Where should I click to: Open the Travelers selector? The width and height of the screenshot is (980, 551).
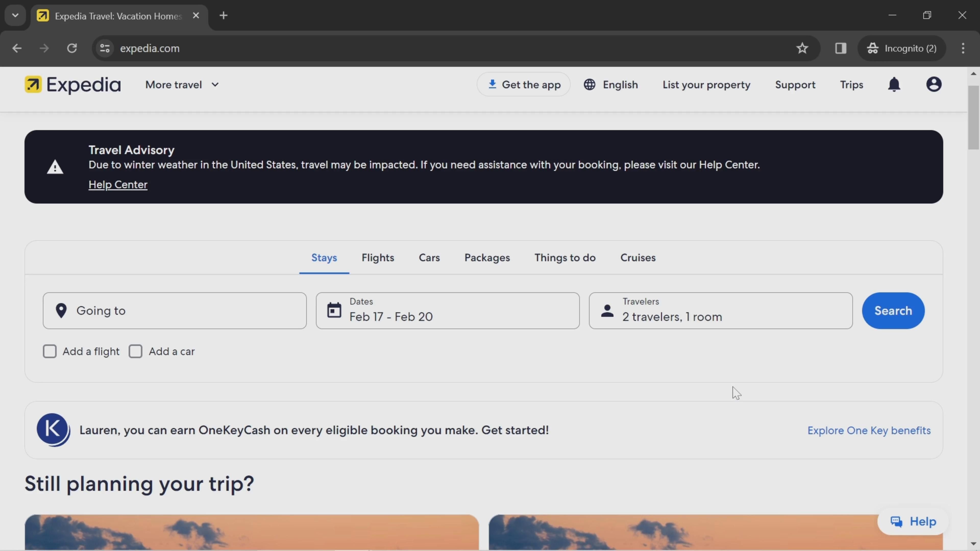[720, 311]
